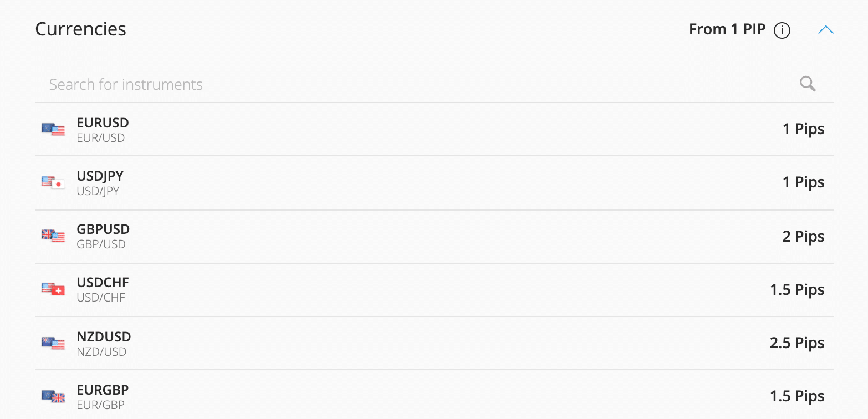Screen dimensions: 868x419
Task: Click the GBP/USD flag pair icon
Action: [53, 236]
